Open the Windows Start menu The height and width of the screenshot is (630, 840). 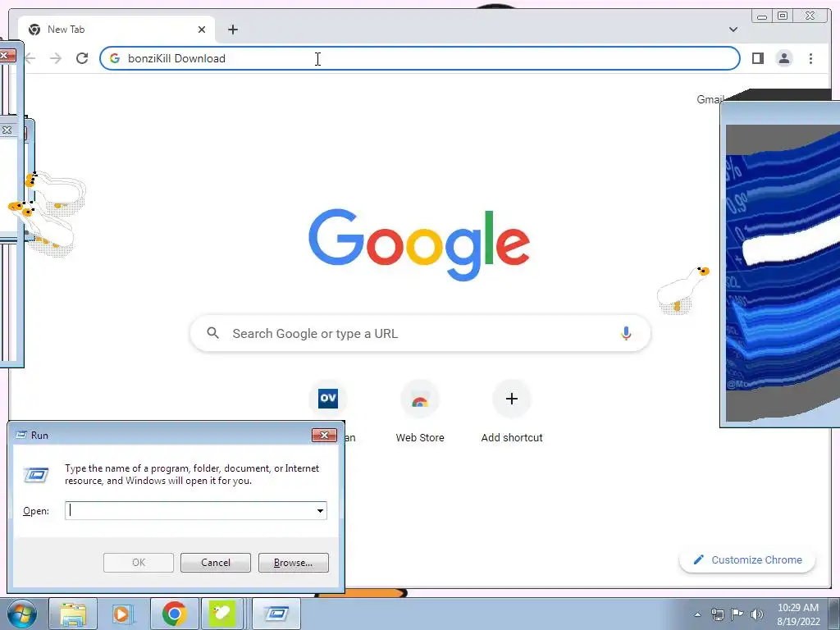coord(22,614)
